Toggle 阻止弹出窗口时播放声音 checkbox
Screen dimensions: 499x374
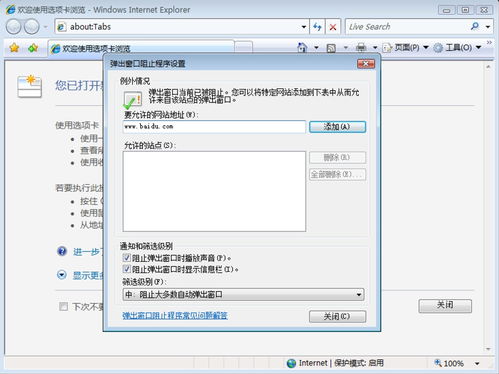[x=126, y=258]
